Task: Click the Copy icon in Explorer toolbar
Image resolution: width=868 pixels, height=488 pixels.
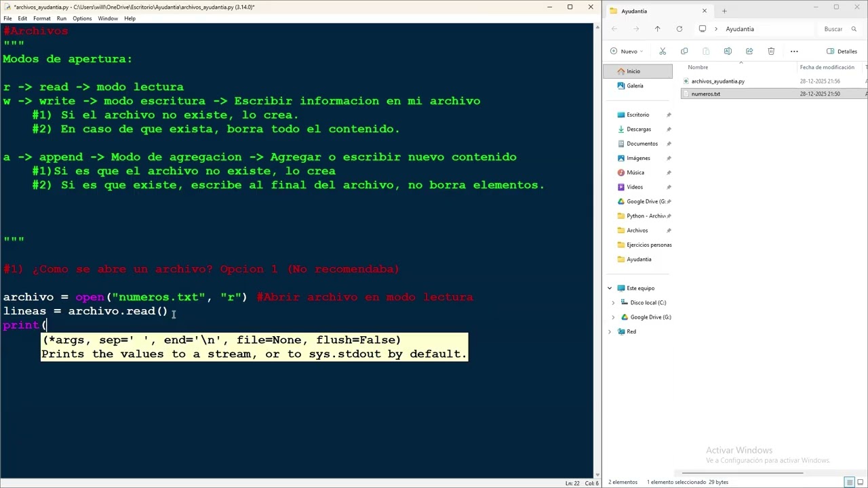Action: coord(684,52)
